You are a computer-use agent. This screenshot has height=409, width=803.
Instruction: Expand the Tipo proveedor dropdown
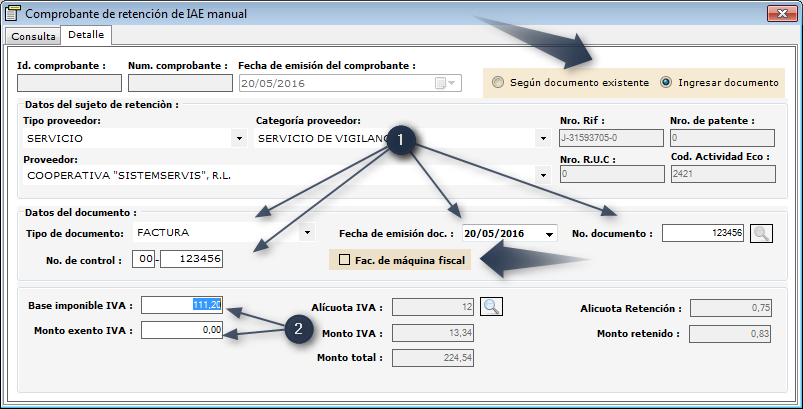coord(239,138)
